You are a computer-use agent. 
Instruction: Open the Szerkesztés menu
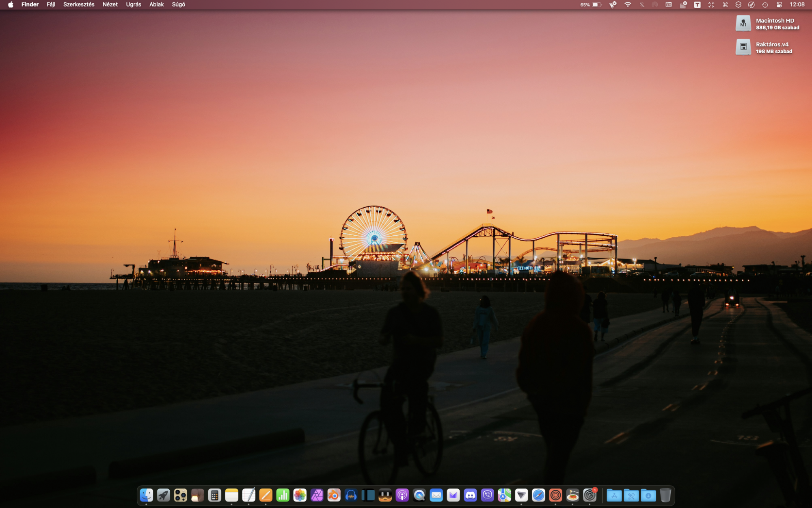79,4
